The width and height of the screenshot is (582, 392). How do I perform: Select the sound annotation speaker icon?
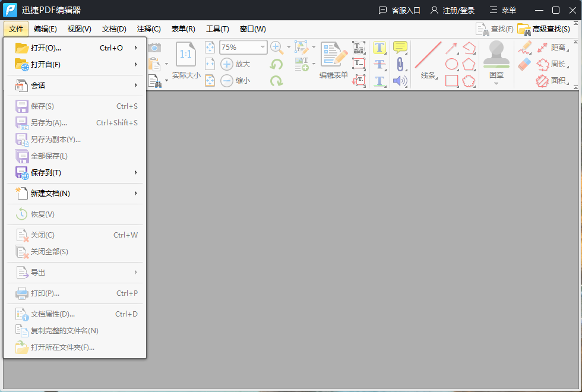pyautogui.click(x=400, y=81)
